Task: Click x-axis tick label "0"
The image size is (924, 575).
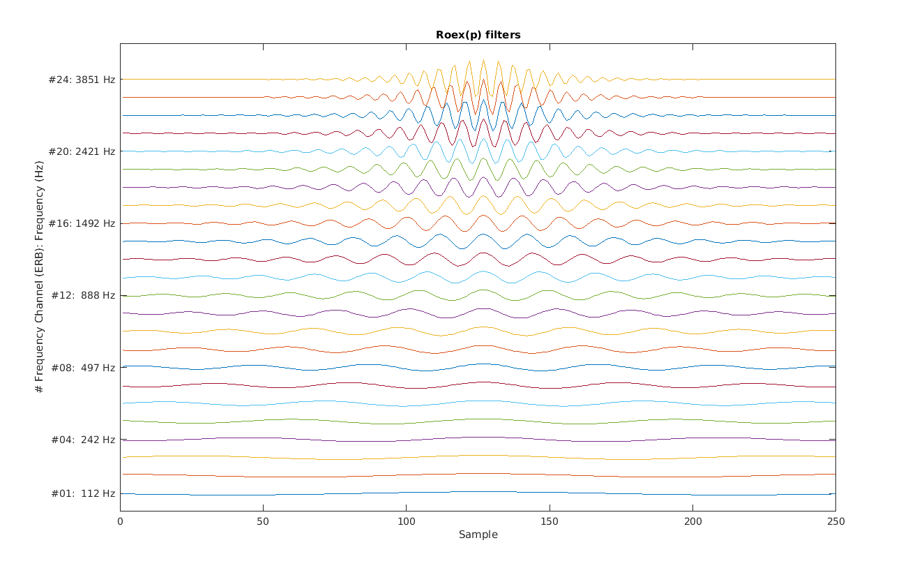Action: (x=121, y=521)
